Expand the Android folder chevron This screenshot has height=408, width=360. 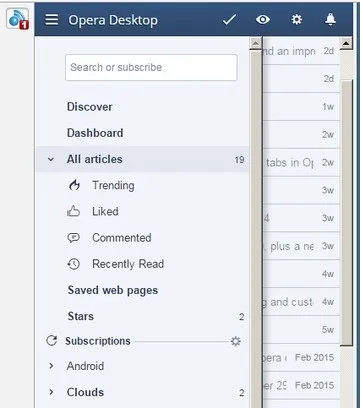pyautogui.click(x=51, y=366)
